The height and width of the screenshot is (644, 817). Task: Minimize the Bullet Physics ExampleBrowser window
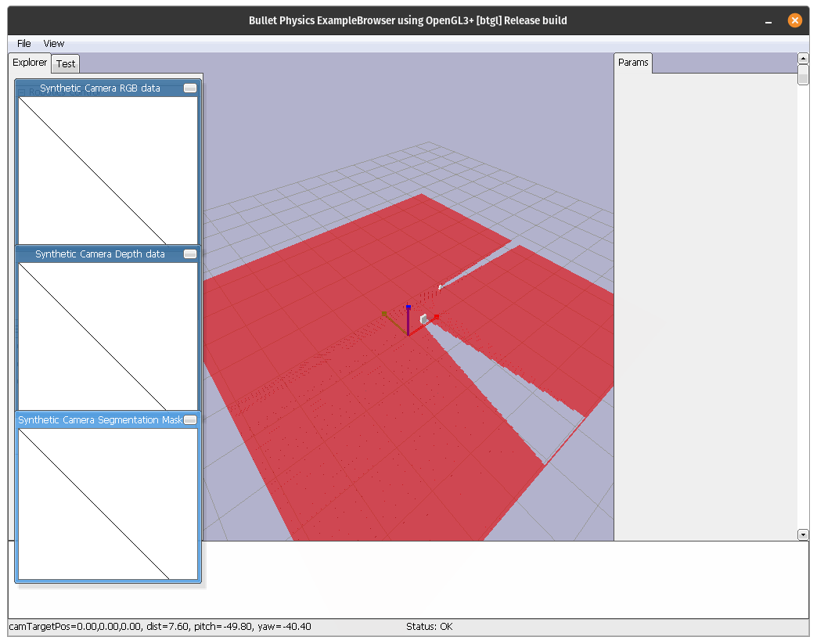pos(768,21)
